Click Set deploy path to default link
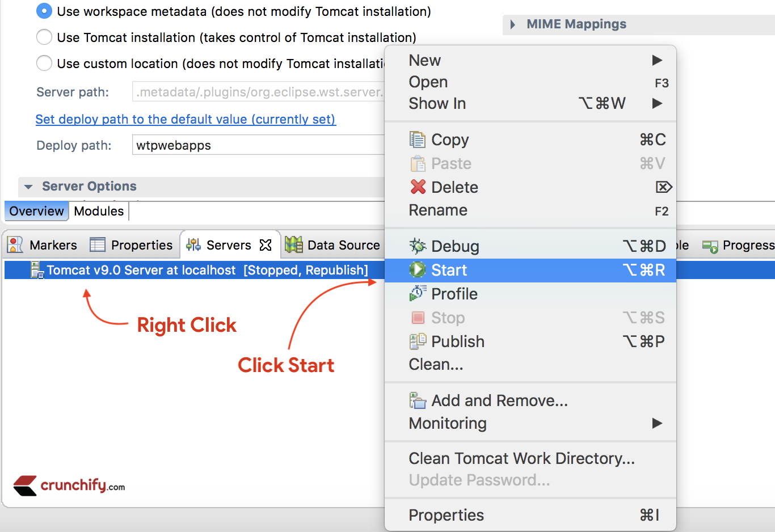 click(186, 119)
